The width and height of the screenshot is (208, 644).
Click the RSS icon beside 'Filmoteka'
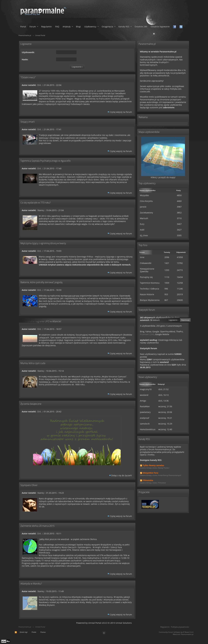(x=141, y=480)
